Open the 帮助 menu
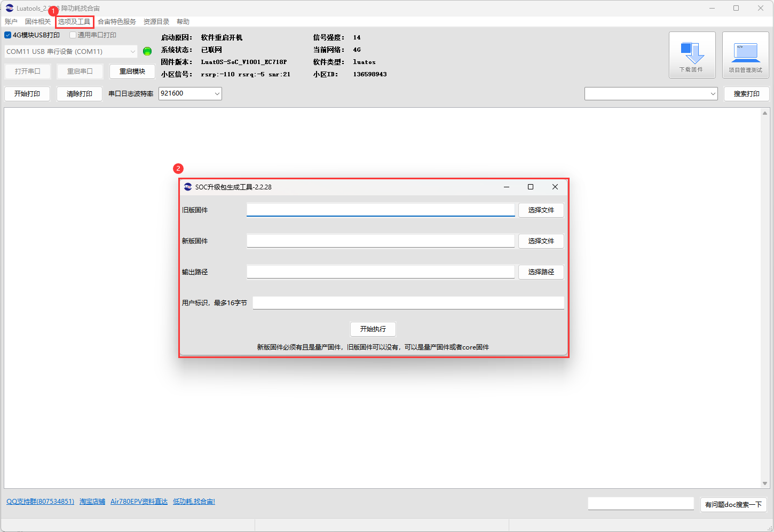The height and width of the screenshot is (532, 774). tap(183, 22)
